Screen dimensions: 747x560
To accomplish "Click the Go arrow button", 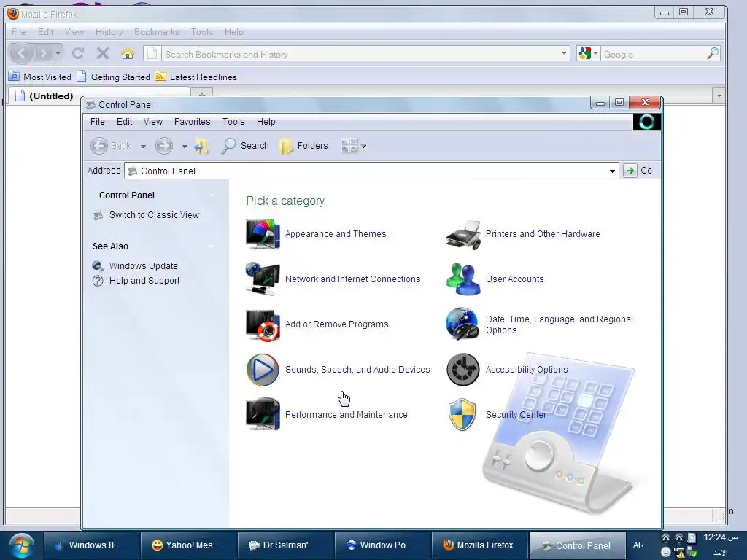I will pos(630,171).
